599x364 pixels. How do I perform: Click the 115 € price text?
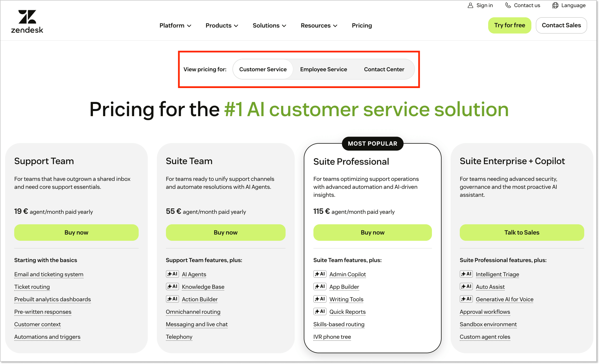(x=322, y=211)
